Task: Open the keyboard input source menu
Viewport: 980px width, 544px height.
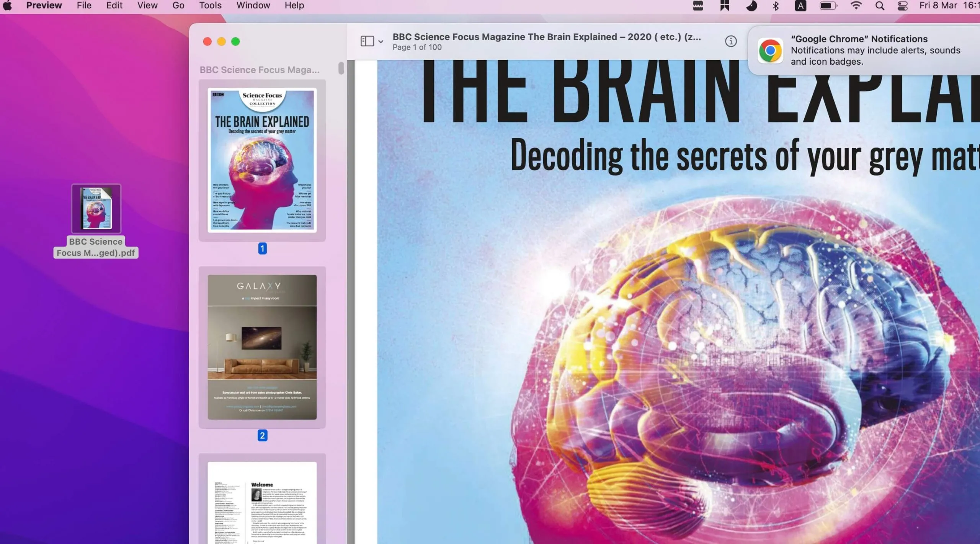Action: point(800,6)
